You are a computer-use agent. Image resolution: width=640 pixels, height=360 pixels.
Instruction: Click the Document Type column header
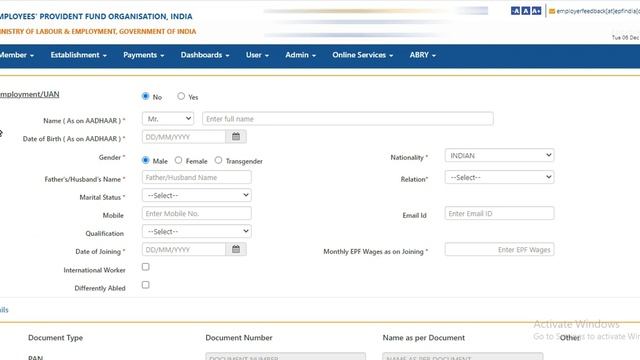(x=56, y=338)
